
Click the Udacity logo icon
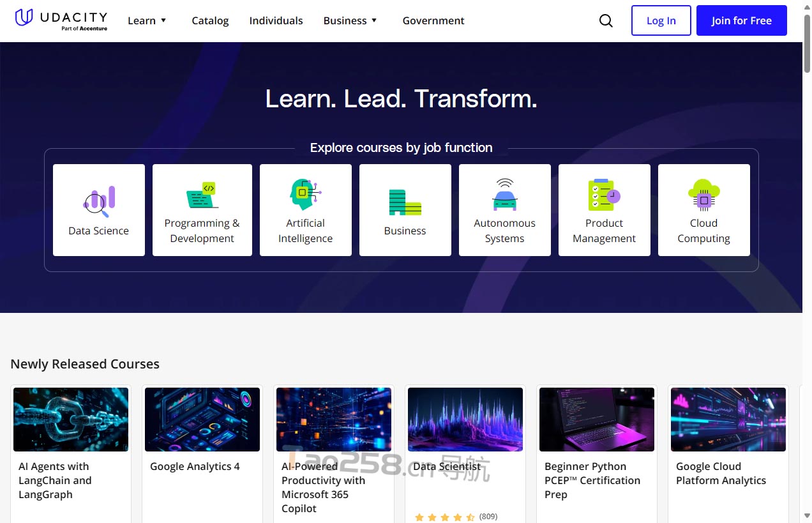(x=24, y=17)
